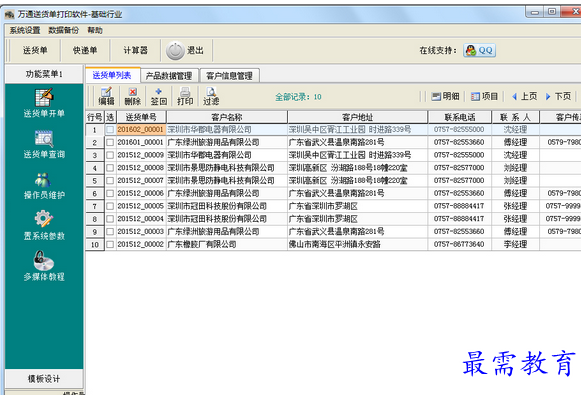The image size is (584, 395).
Task: Tick the checkbox for order 201512_00002
Action: [x=110, y=244]
